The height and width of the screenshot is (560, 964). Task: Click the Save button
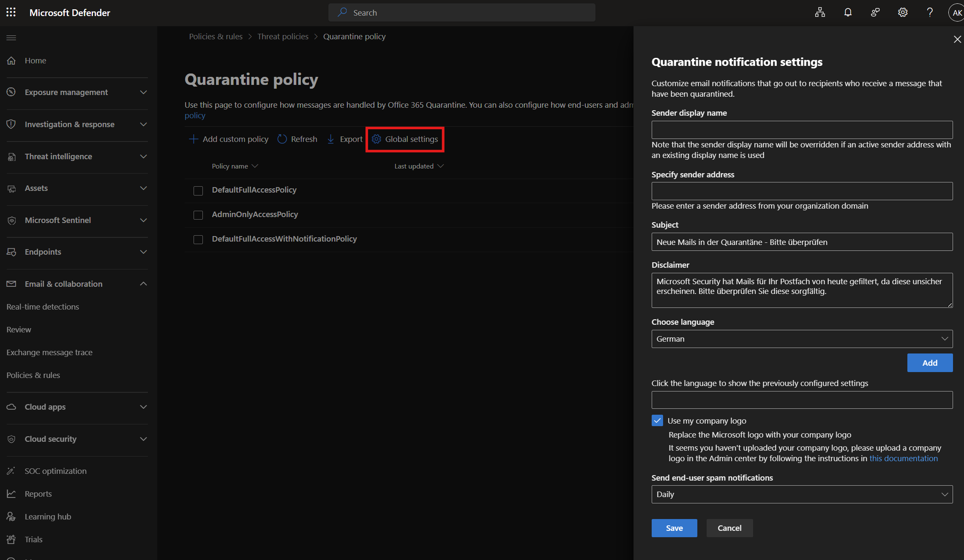[674, 528]
